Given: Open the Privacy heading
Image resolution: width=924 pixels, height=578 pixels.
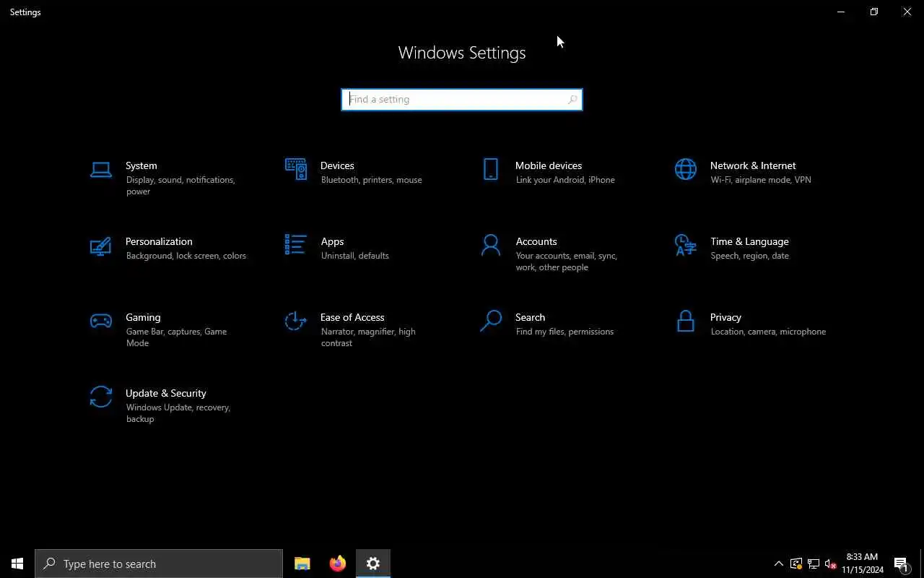Looking at the screenshot, I should click(x=725, y=317).
